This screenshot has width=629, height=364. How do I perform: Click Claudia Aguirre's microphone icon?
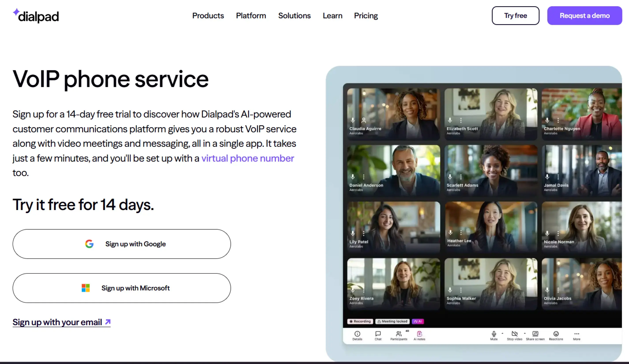pyautogui.click(x=353, y=120)
